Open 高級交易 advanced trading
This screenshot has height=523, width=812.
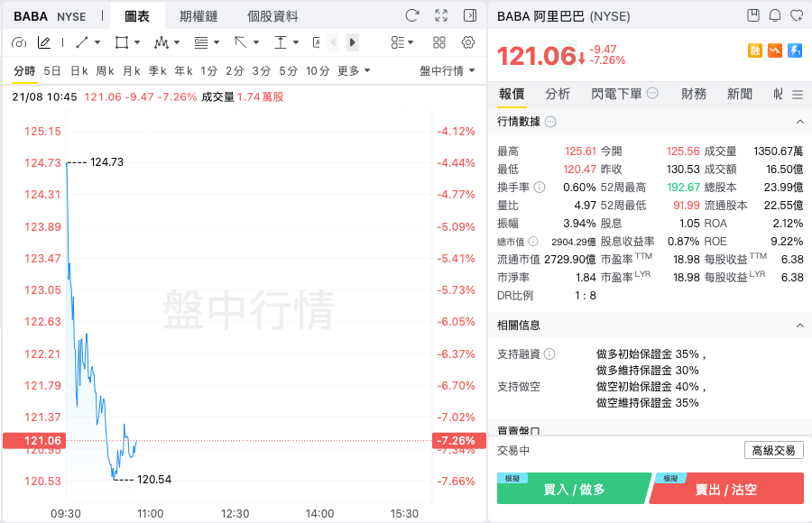[x=774, y=451]
